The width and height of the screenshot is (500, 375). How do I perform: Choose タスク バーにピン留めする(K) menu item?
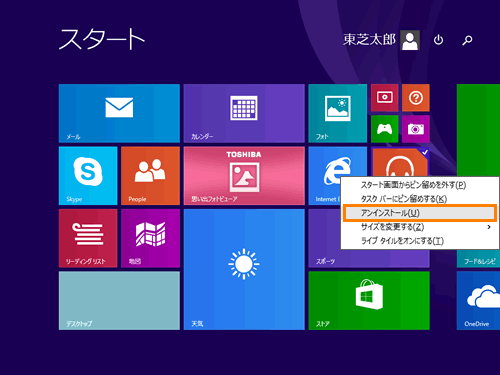tap(404, 199)
